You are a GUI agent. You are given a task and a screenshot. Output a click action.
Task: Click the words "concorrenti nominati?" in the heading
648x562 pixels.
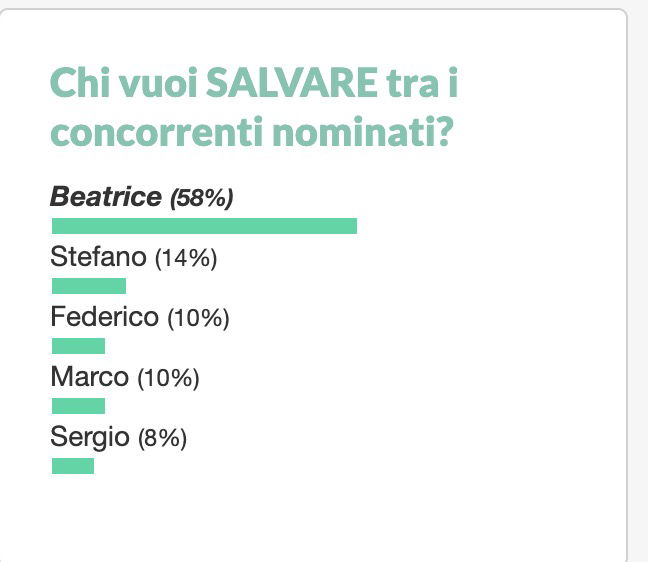(x=252, y=132)
